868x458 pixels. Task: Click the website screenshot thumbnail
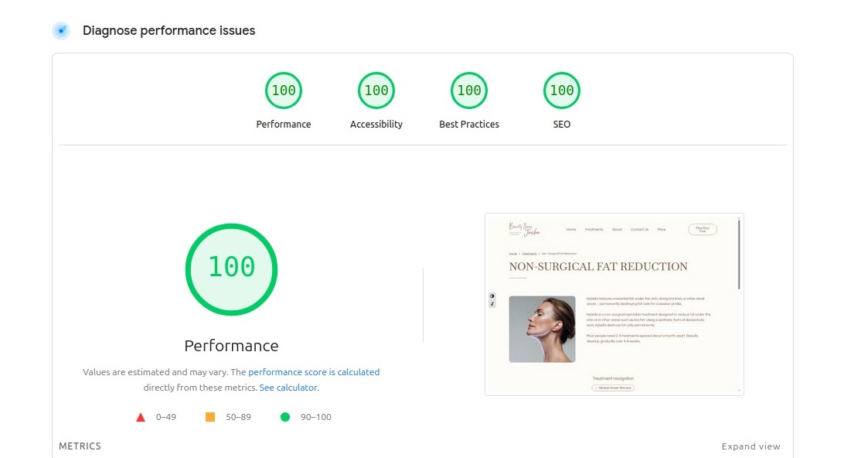click(614, 303)
